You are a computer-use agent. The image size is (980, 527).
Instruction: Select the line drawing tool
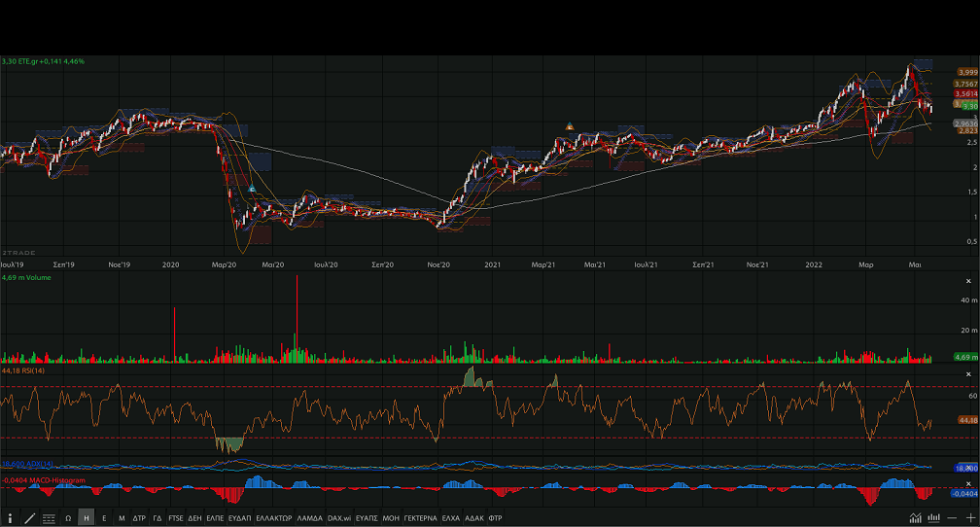[29, 518]
